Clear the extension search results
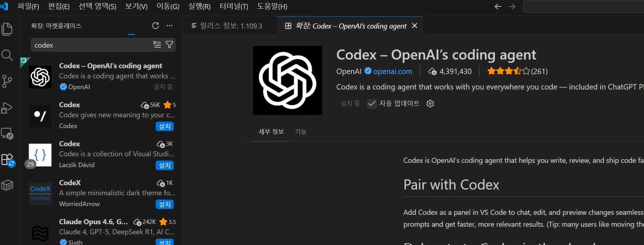 (x=157, y=45)
